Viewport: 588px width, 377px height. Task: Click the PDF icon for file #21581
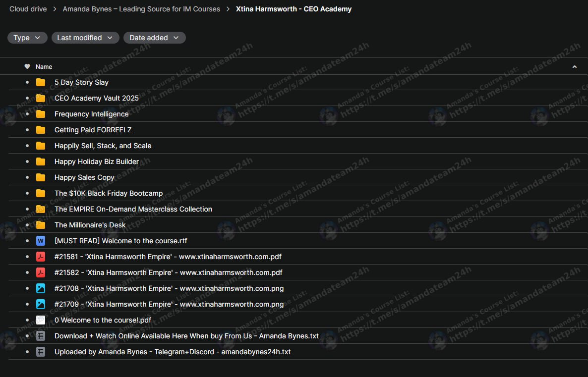coord(41,257)
